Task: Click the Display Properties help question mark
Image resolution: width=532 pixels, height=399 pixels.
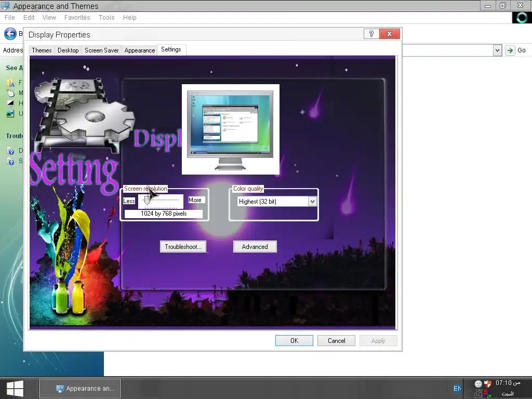Action: [x=371, y=34]
